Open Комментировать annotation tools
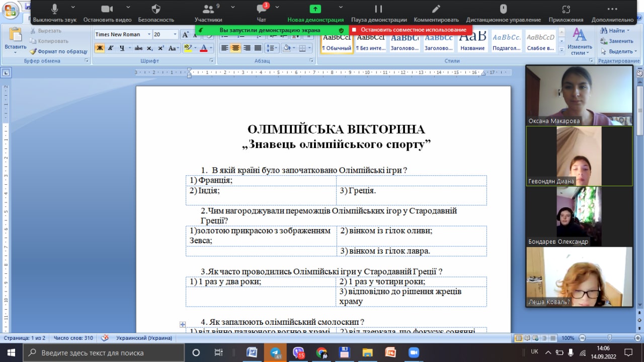Image resolution: width=644 pixels, height=362 pixels. tap(436, 13)
